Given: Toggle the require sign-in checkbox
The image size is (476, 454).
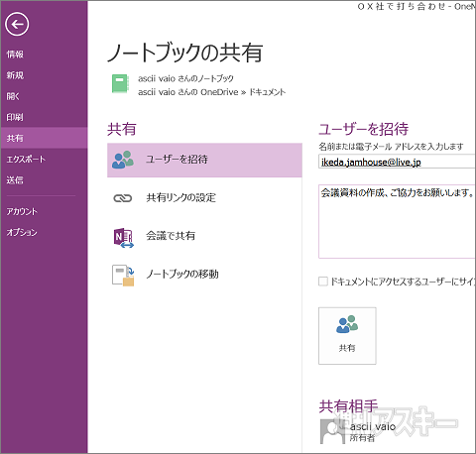Looking at the screenshot, I should tap(322, 282).
